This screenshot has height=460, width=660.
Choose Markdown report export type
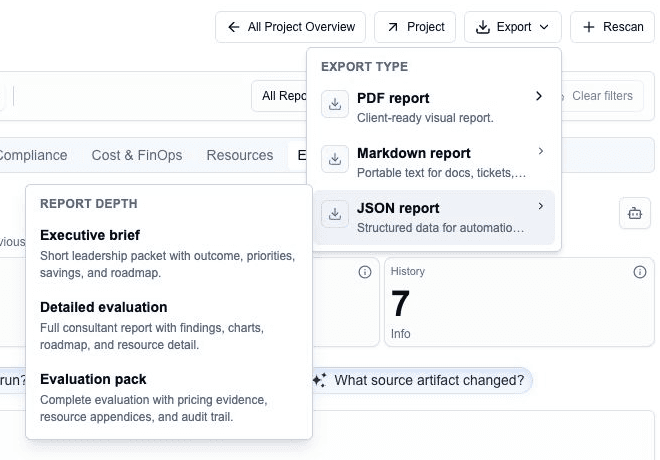click(x=434, y=162)
